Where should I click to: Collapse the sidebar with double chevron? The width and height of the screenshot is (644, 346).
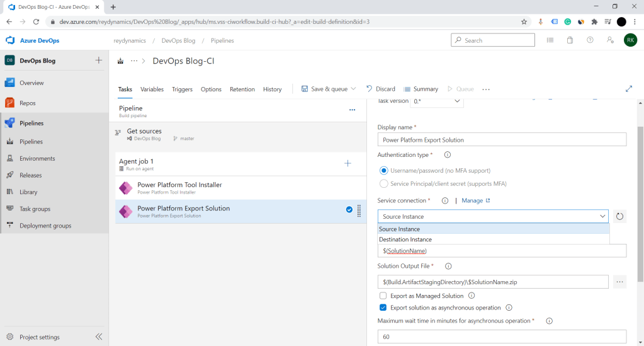click(99, 337)
